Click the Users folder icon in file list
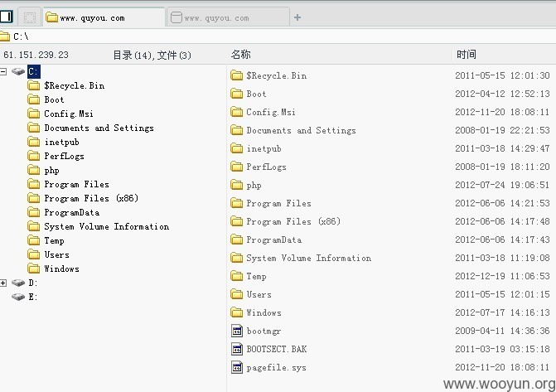This screenshot has width=556, height=392. tap(236, 294)
